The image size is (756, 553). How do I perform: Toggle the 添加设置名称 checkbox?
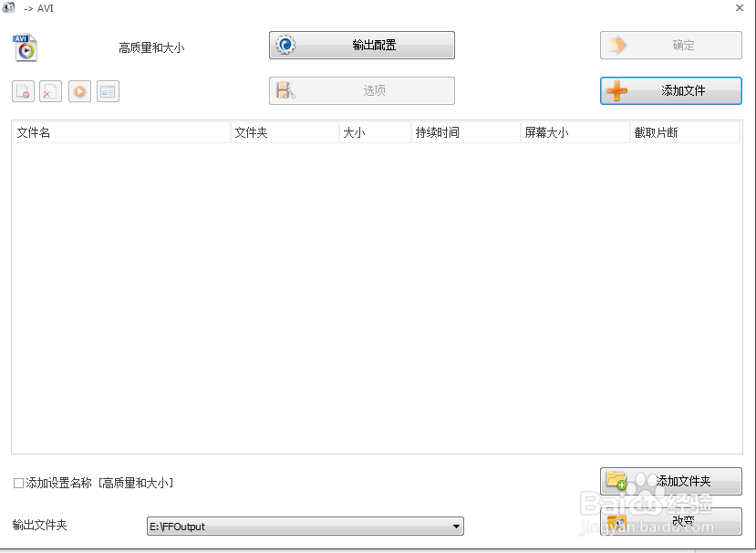pos(19,483)
